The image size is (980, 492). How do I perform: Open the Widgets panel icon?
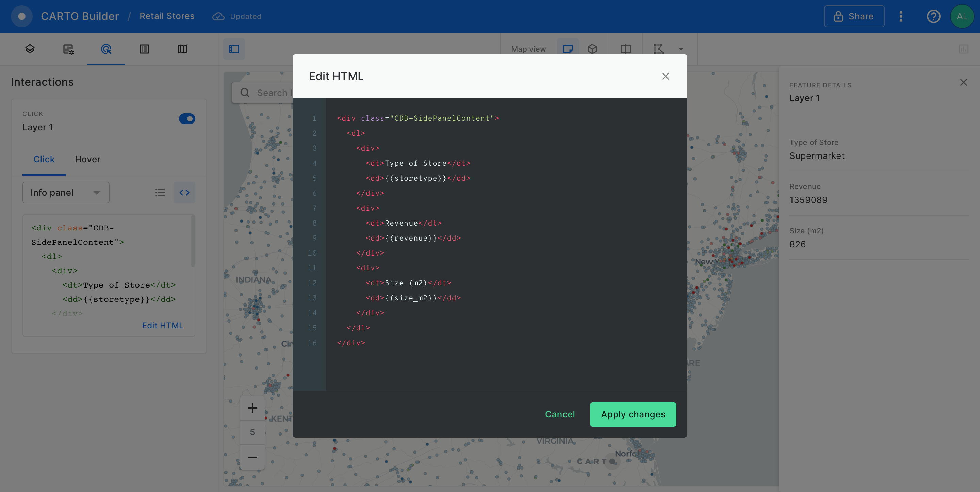[x=68, y=49]
